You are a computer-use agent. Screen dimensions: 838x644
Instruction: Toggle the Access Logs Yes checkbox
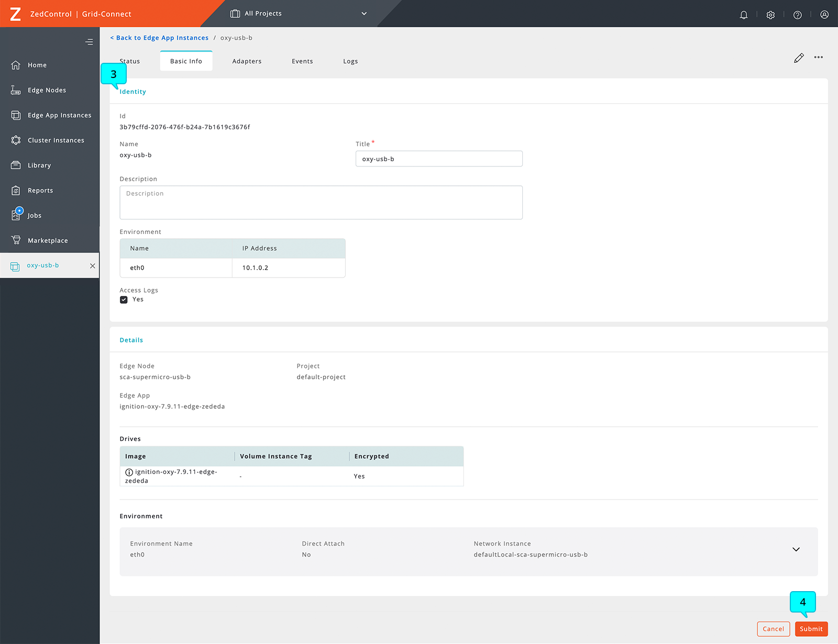[124, 299]
